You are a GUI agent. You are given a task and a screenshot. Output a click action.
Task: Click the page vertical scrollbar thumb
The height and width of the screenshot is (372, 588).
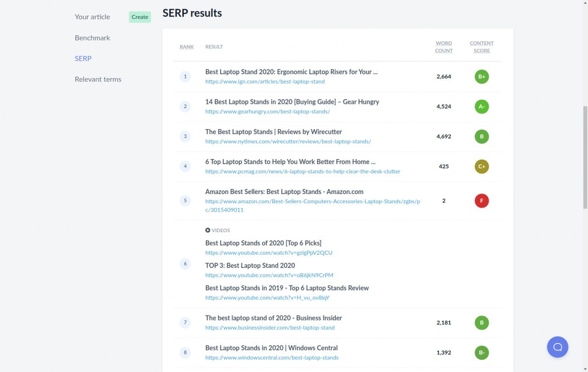tap(585, 158)
